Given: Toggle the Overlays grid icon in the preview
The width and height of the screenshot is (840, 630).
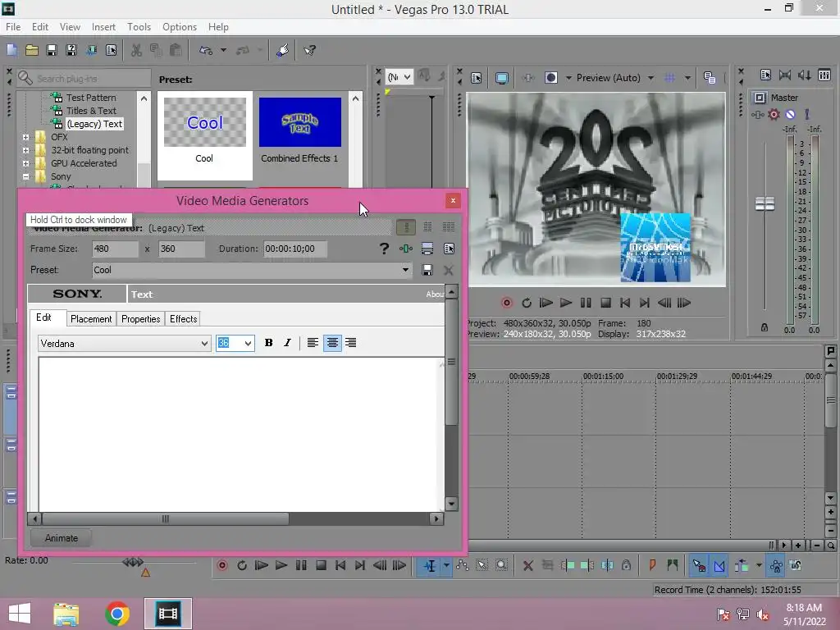Looking at the screenshot, I should pyautogui.click(x=669, y=78).
